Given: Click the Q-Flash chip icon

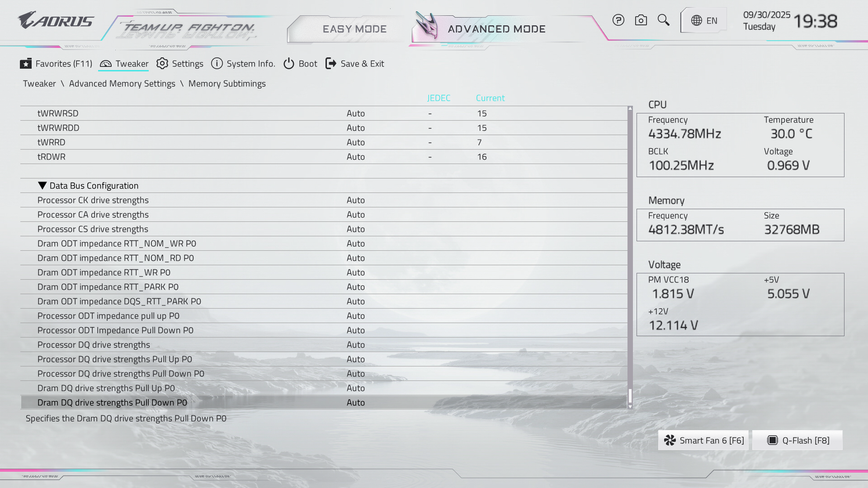Looking at the screenshot, I should click(773, 440).
